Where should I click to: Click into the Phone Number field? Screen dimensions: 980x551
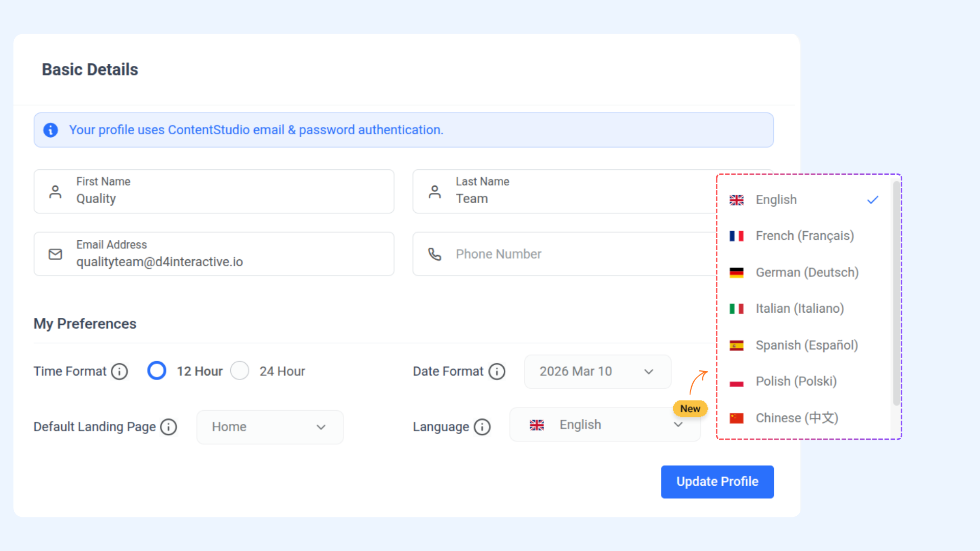(561, 254)
